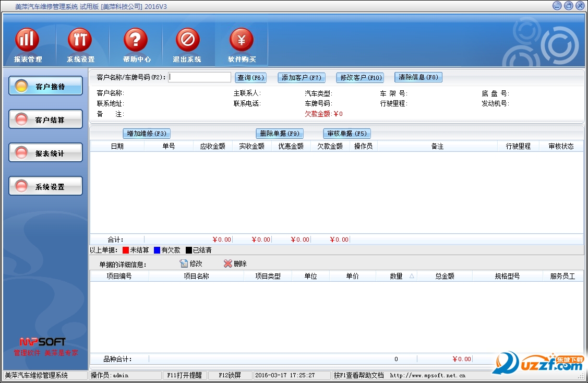588x383 pixels.
Task: Sort by 实收金额 column header
Action: [252, 146]
